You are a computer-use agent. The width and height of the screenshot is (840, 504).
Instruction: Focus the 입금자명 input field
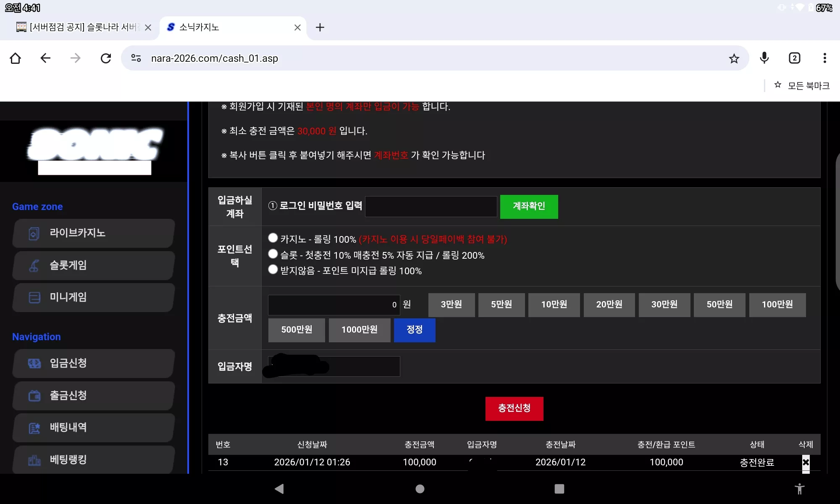click(x=334, y=366)
